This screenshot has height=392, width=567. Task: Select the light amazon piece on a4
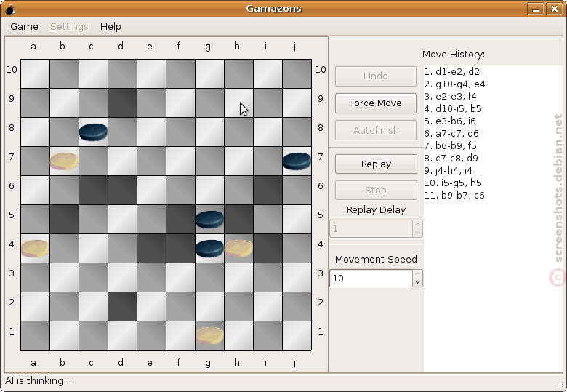[x=35, y=249]
